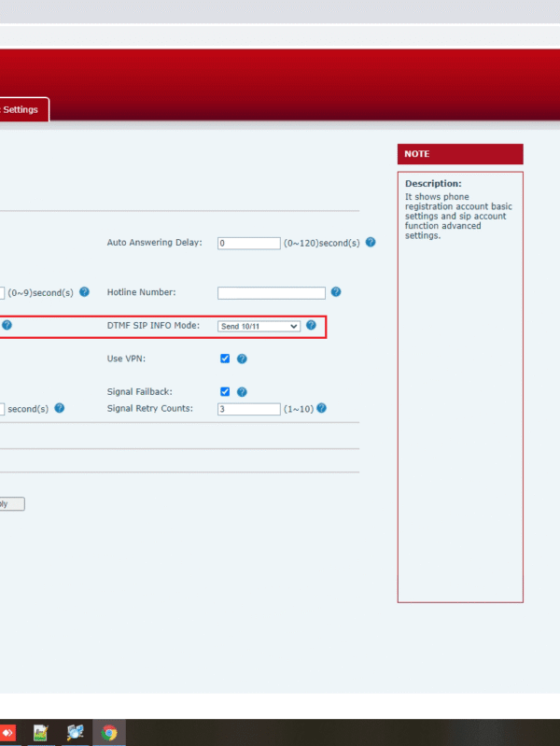Click the (1~10) range text
This screenshot has width=560, height=746.
pos(299,409)
